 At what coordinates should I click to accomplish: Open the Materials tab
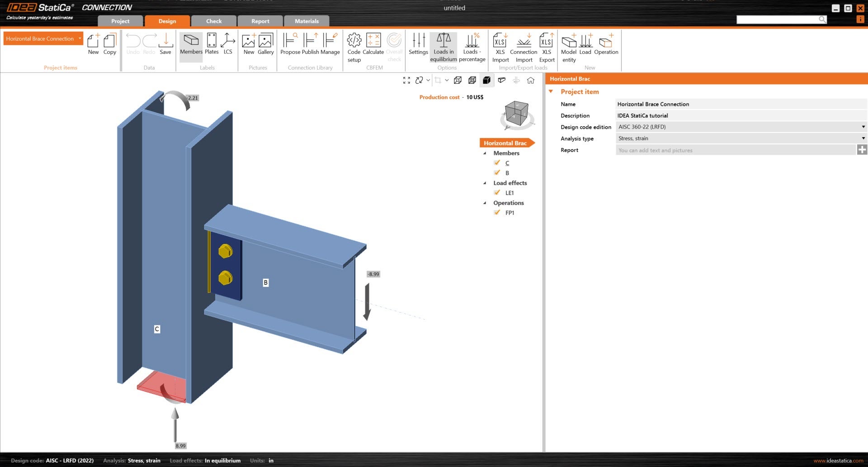pyautogui.click(x=307, y=21)
